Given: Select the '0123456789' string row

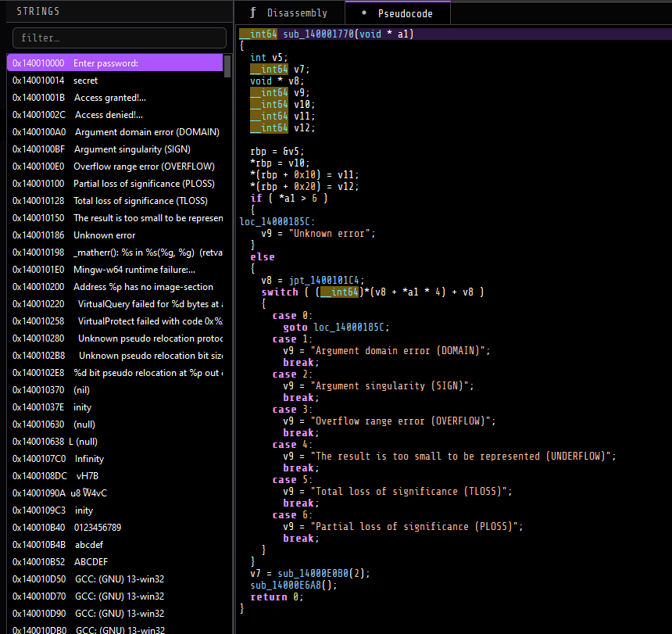Looking at the screenshot, I should point(115,527).
